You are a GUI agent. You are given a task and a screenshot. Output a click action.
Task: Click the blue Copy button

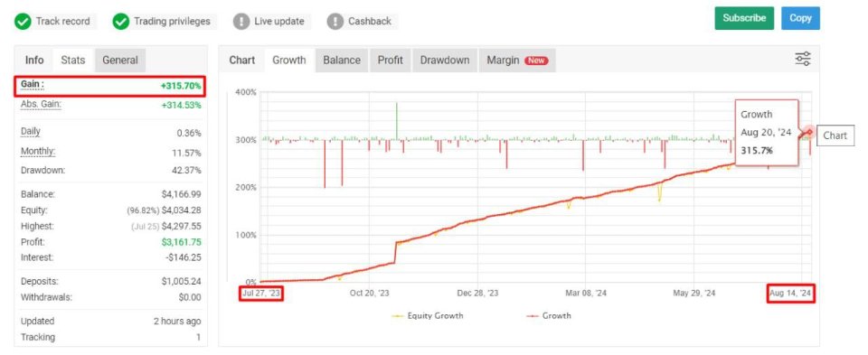click(x=800, y=18)
